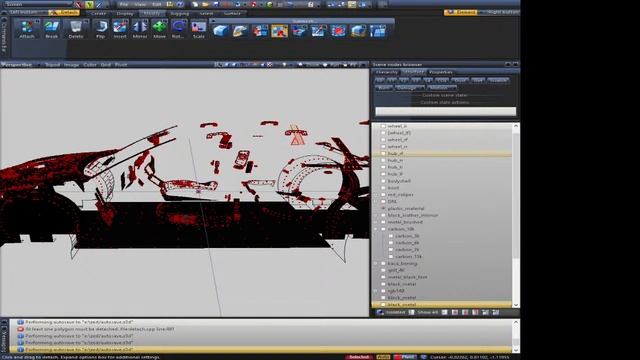Viewport: 640px width, 360px height.
Task: Select the carbon_7k row
Action: tap(442, 249)
